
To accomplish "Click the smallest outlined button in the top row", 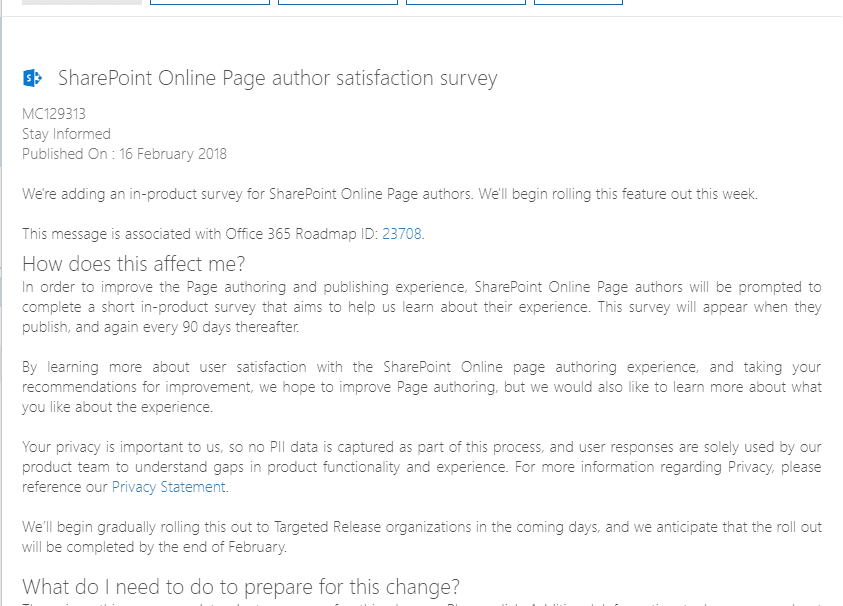I will click(x=578, y=2).
